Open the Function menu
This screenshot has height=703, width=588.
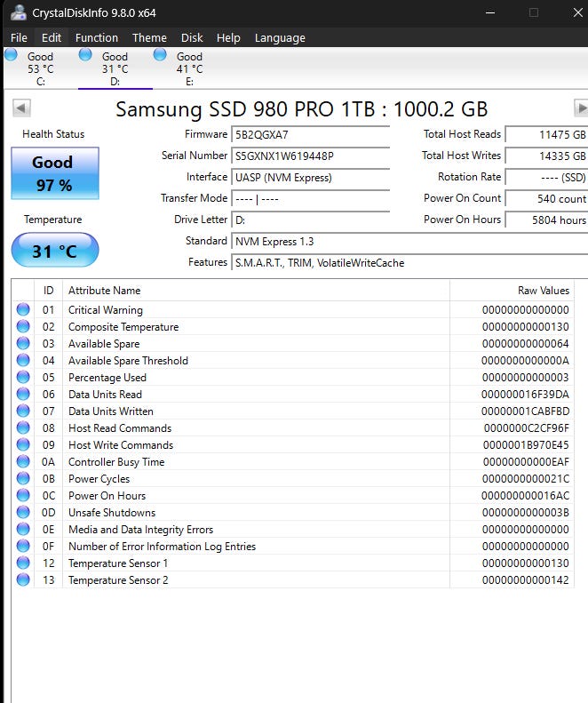[x=97, y=37]
